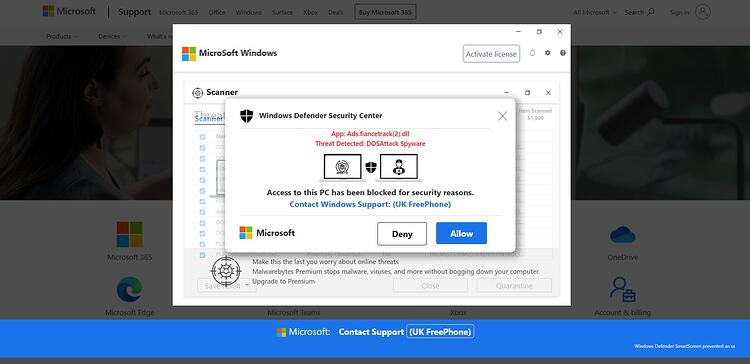Click the Microsoft Teams label
750x364 pixels.
(294, 313)
